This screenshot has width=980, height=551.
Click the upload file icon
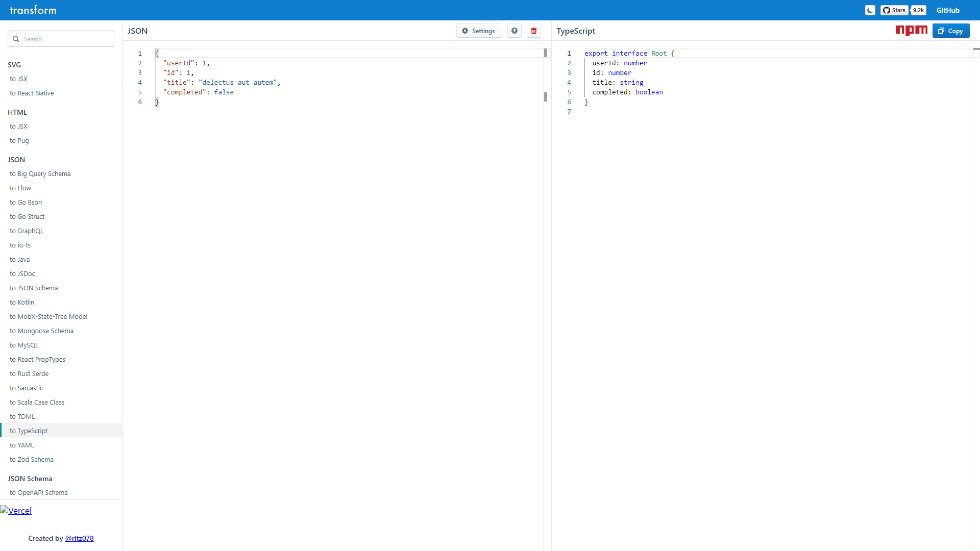tap(514, 31)
